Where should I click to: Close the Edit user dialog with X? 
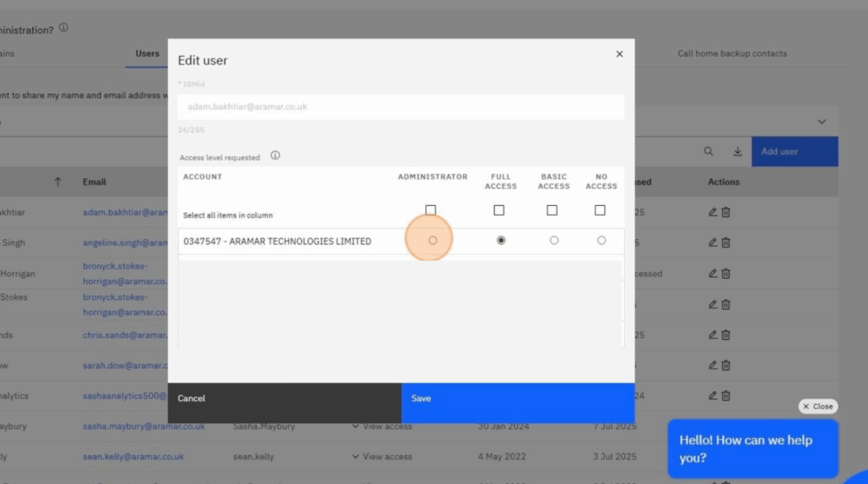pos(620,53)
